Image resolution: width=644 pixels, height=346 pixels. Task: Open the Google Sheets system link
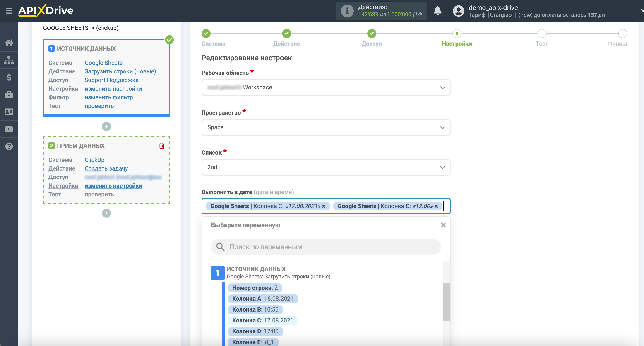tap(103, 63)
